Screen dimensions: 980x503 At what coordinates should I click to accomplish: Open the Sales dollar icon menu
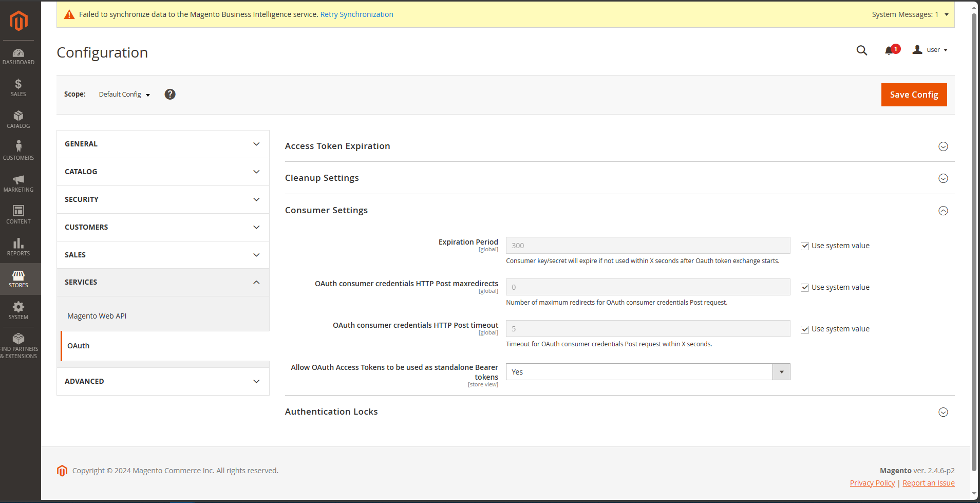click(x=18, y=88)
